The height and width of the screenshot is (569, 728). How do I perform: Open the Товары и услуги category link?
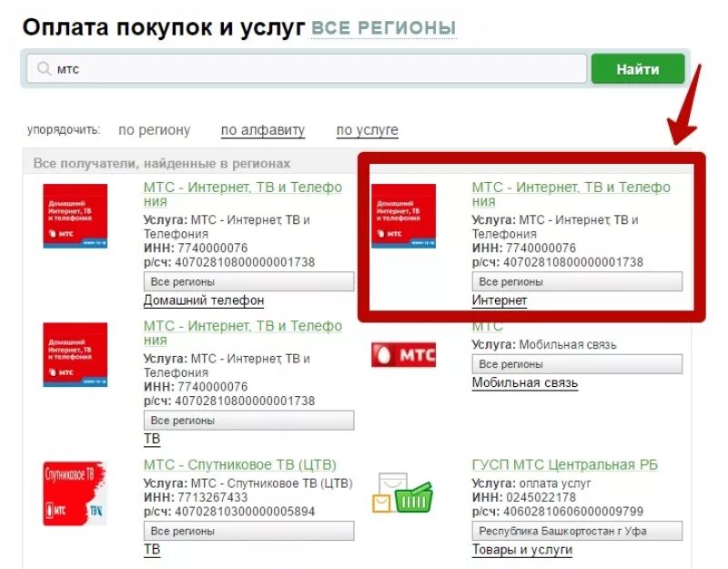pos(522,550)
